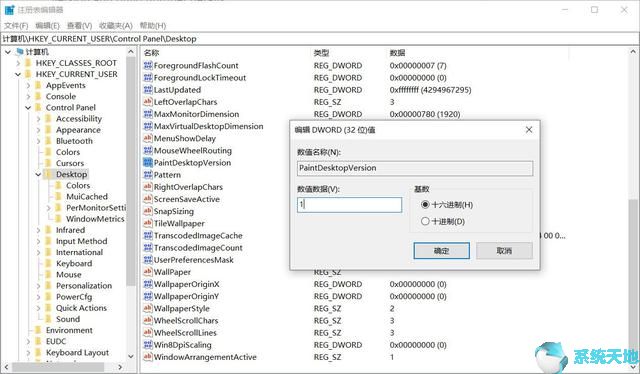Click the LastUpdated DWORD icon
Viewport: 640px width, 374px height.
148,89
